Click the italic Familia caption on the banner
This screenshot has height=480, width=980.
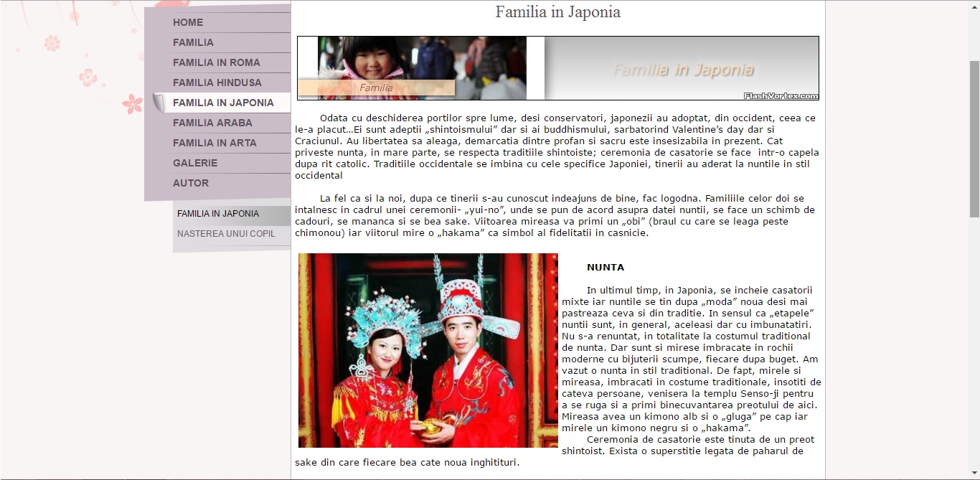tap(376, 88)
